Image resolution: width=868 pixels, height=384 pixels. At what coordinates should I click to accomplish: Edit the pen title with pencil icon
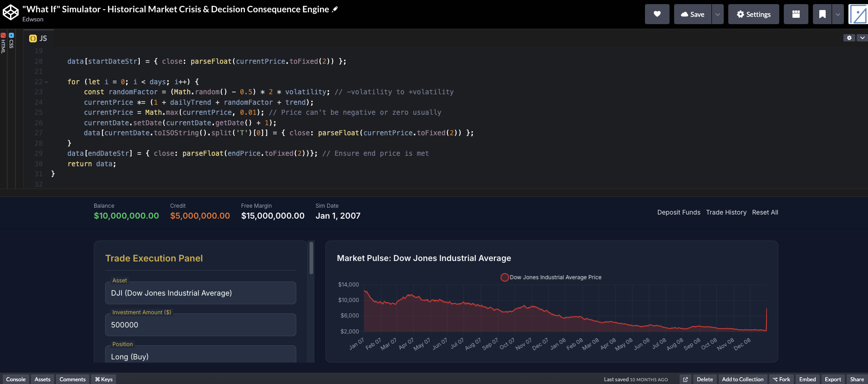(335, 9)
